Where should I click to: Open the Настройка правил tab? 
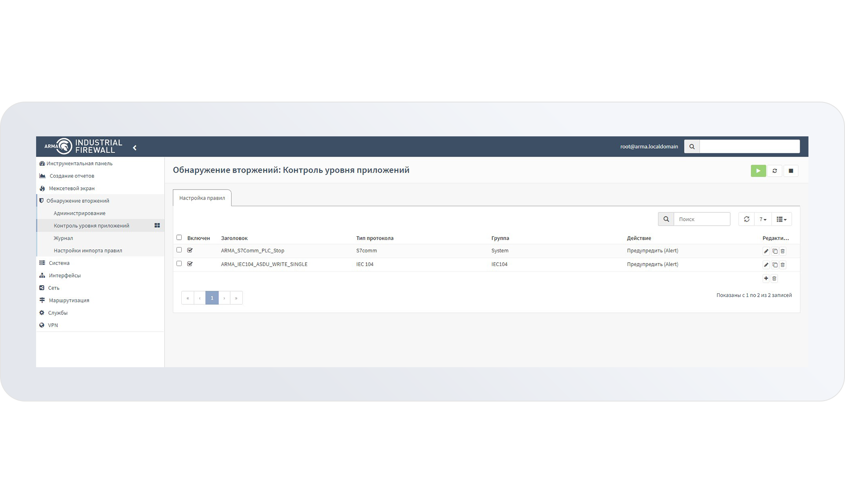pyautogui.click(x=202, y=198)
